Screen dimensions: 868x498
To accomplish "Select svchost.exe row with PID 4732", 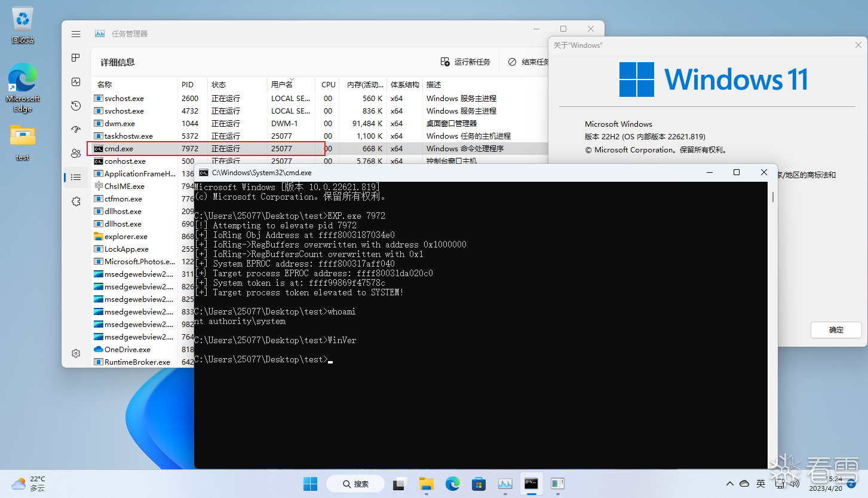I will point(320,111).
